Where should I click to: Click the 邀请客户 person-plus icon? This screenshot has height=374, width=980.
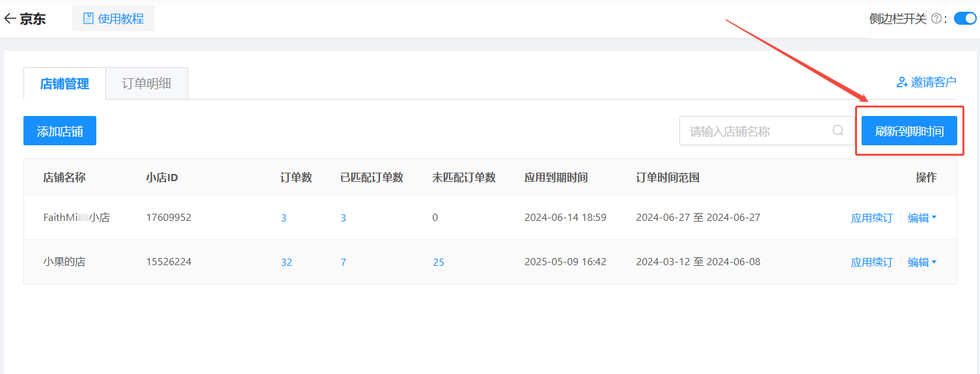pos(902,82)
